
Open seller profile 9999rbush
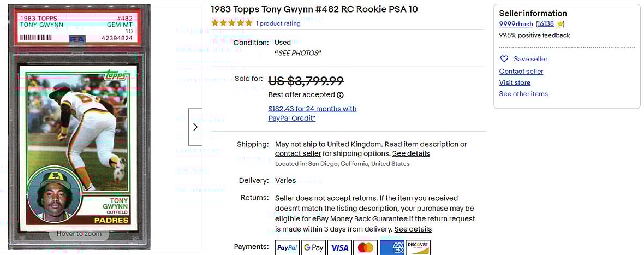tap(516, 24)
